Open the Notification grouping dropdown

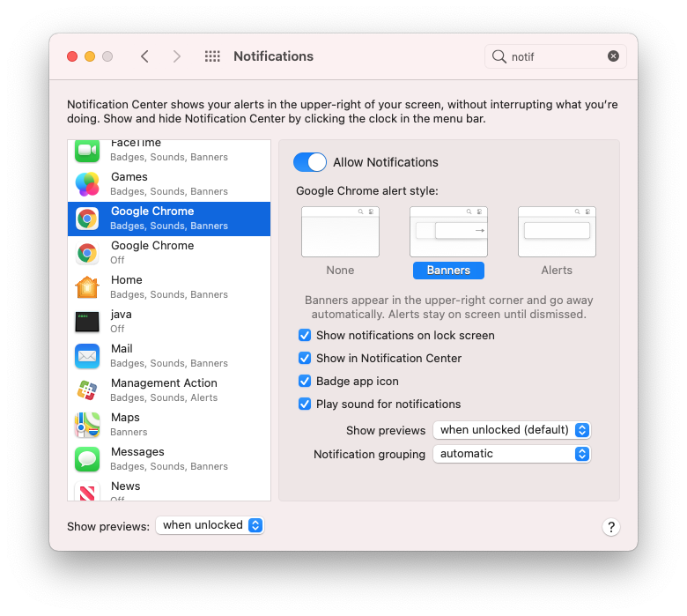[x=512, y=454]
